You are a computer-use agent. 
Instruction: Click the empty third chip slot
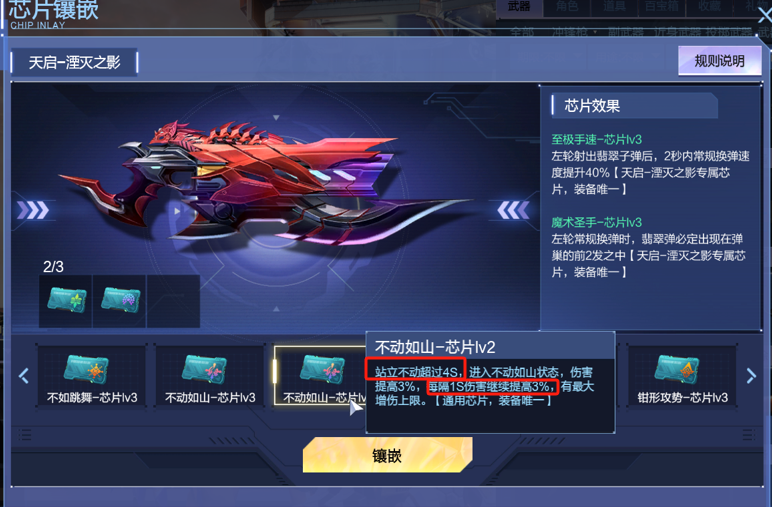click(173, 301)
